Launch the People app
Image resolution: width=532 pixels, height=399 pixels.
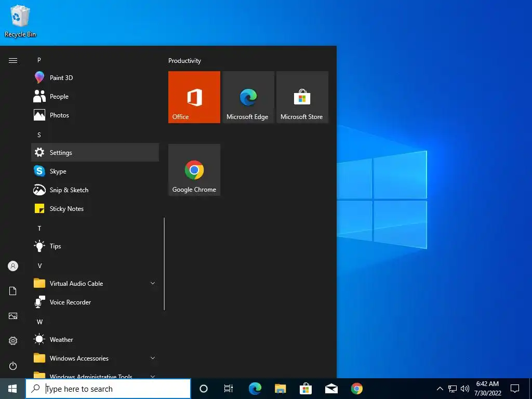coord(95,96)
